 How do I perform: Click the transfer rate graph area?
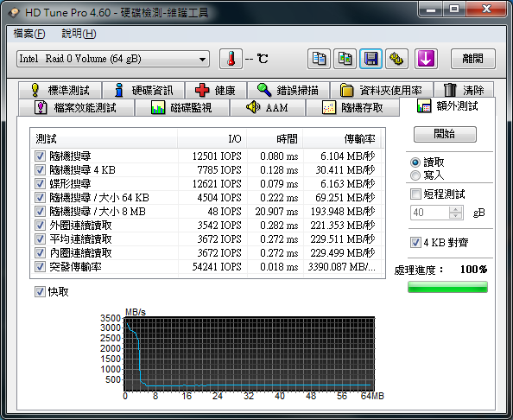249,353
